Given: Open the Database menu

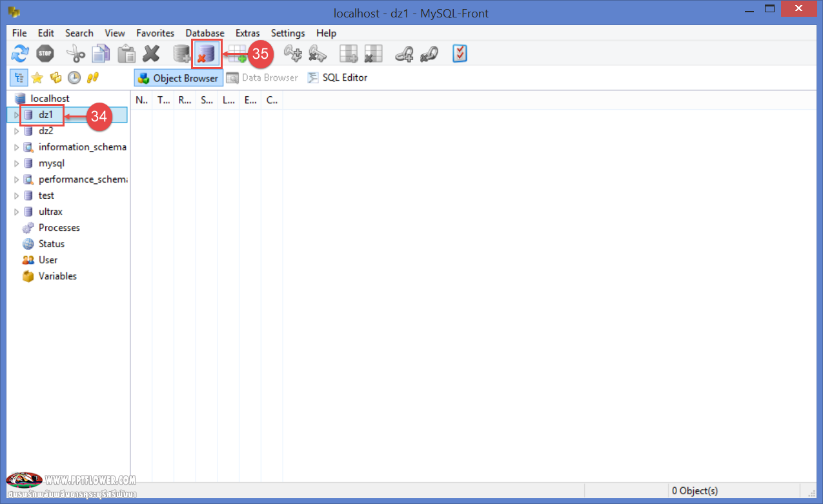Looking at the screenshot, I should 205,33.
